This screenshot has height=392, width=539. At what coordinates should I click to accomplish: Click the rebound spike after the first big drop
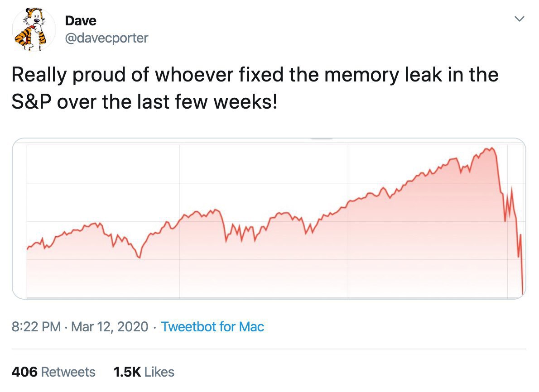(512, 189)
